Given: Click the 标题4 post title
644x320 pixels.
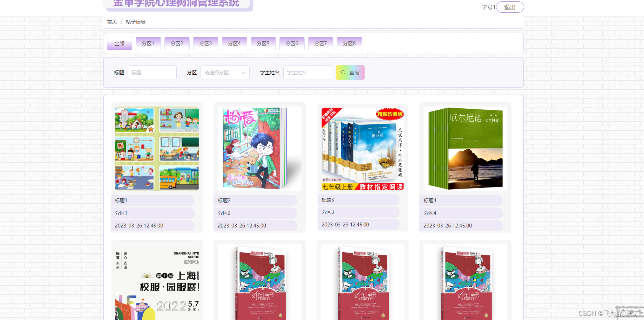Looking at the screenshot, I should tap(430, 200).
